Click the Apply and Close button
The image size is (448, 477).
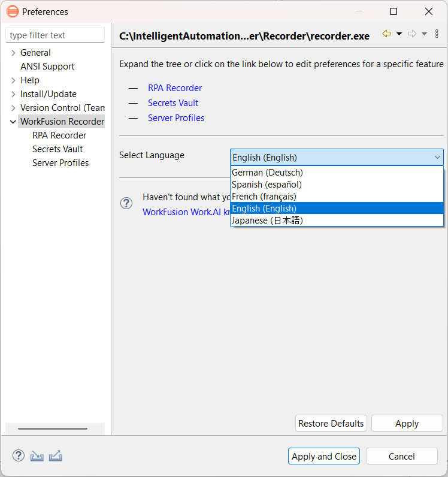pyautogui.click(x=324, y=456)
